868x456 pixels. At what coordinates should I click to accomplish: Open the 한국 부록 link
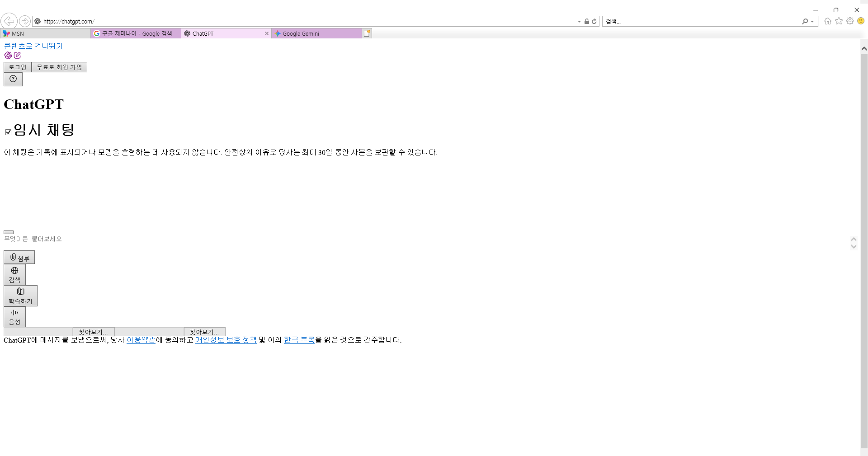(299, 340)
